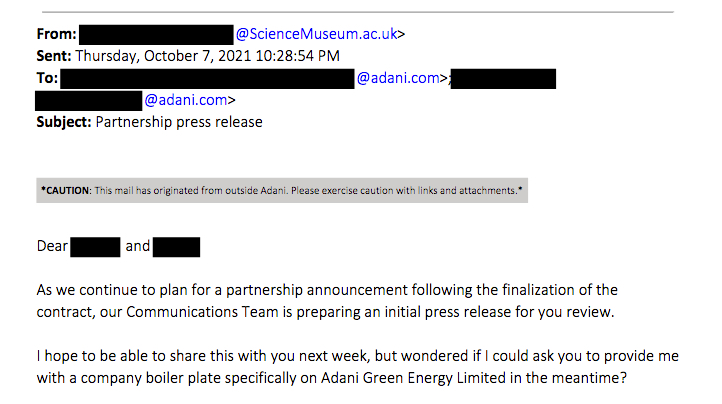The height and width of the screenshot is (404, 722).
Task: Click the redacted block right of first adani.com
Action: (x=504, y=78)
